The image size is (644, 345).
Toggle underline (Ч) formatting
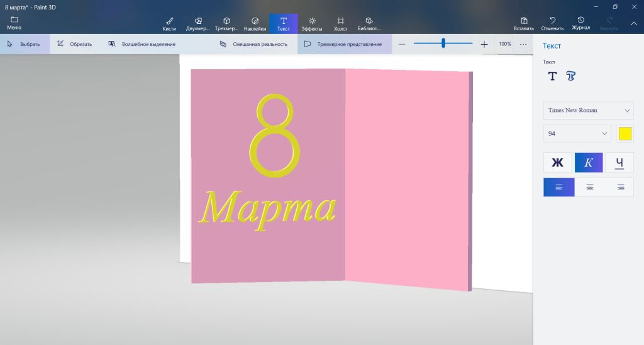click(x=619, y=163)
